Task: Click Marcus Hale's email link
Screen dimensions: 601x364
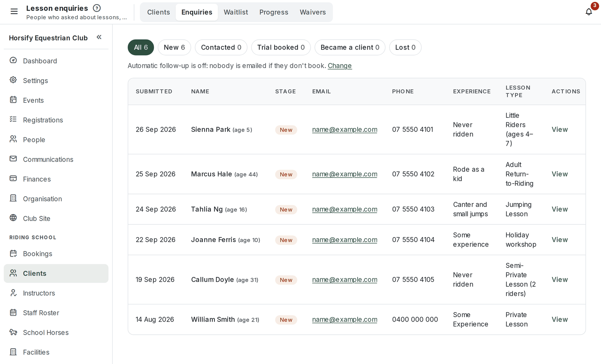Action: click(344, 174)
